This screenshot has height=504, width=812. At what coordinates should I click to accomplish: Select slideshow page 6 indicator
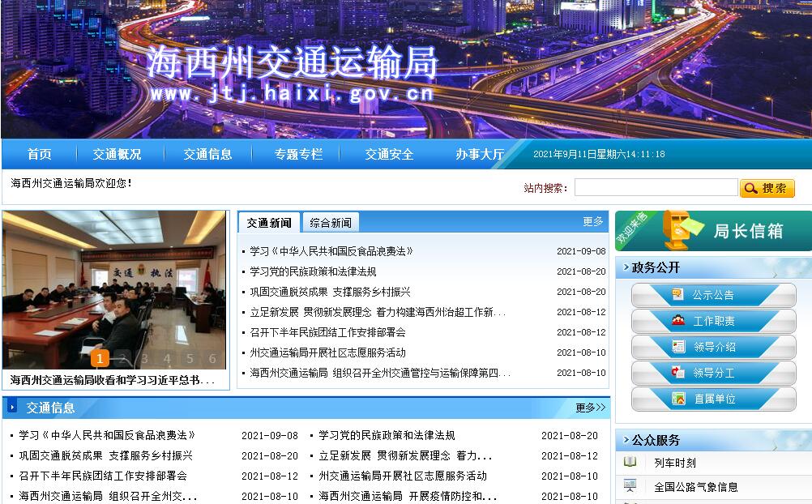pyautogui.click(x=212, y=358)
